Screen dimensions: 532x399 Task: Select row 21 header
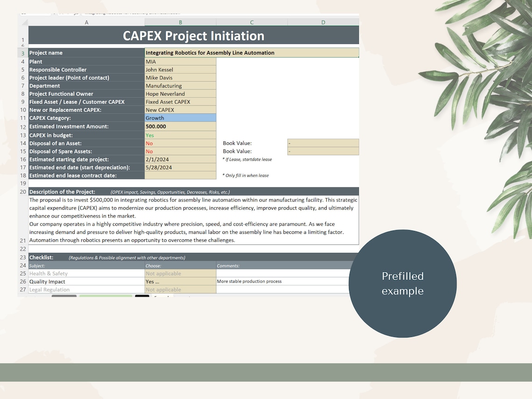pos(23,240)
